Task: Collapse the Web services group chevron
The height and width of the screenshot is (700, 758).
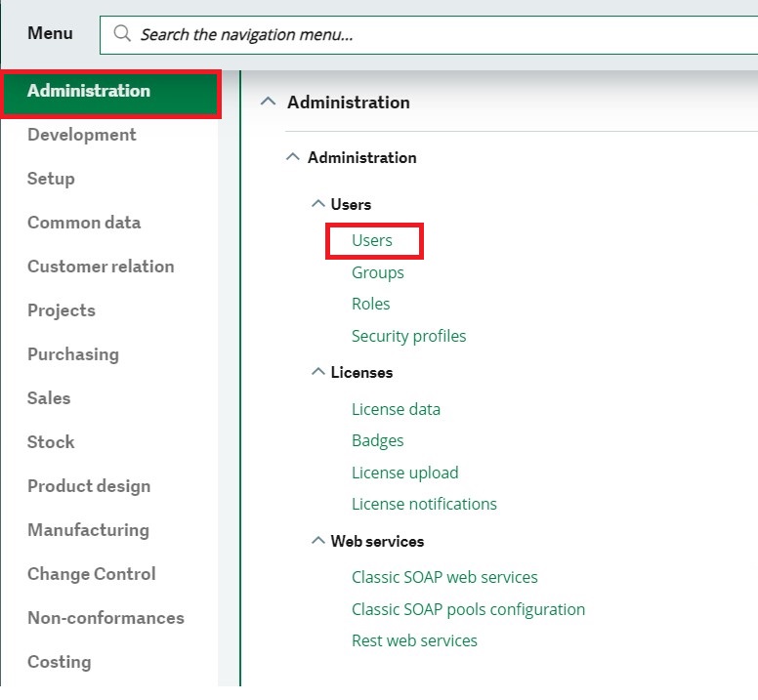Action: [318, 540]
